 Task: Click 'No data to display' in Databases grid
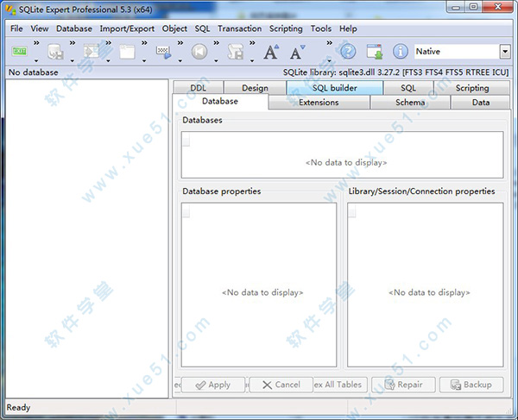[346, 162]
